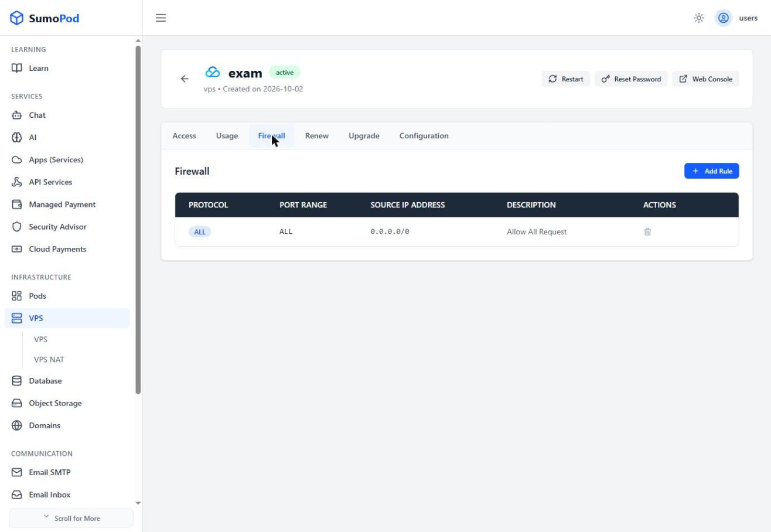771x532 pixels.
Task: Click the Security Advisor shield icon
Action: 17,226
